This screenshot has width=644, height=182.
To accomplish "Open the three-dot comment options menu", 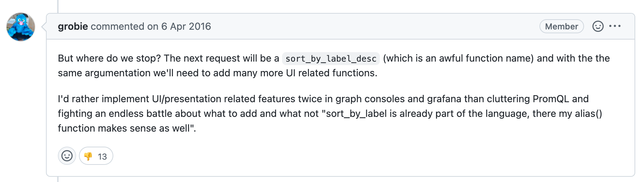I will tap(615, 26).
